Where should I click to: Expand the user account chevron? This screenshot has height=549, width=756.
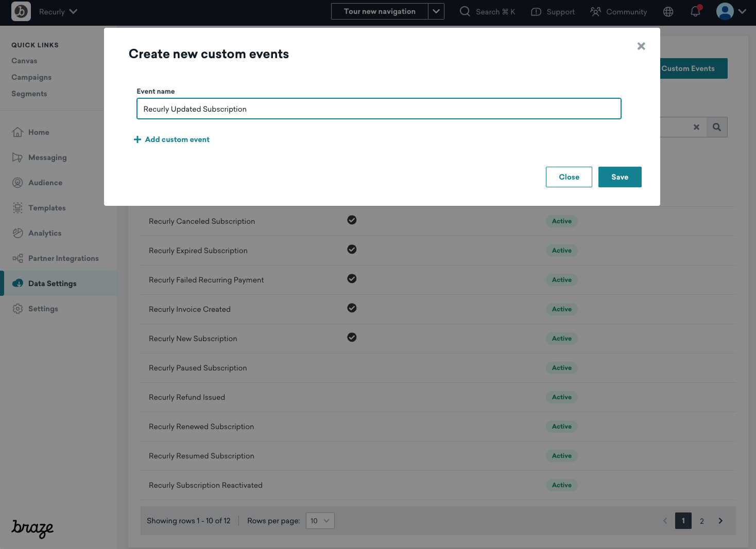click(742, 11)
